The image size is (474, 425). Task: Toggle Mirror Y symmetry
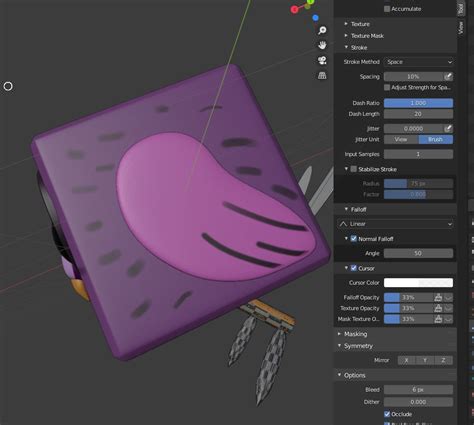(425, 360)
